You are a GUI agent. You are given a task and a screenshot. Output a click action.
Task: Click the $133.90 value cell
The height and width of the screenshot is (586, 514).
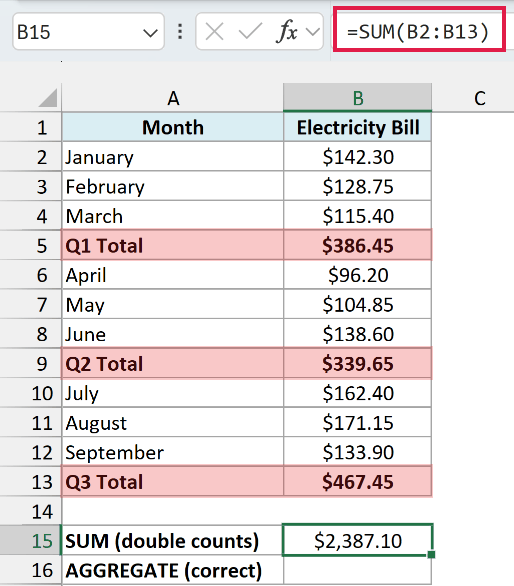pos(357,452)
